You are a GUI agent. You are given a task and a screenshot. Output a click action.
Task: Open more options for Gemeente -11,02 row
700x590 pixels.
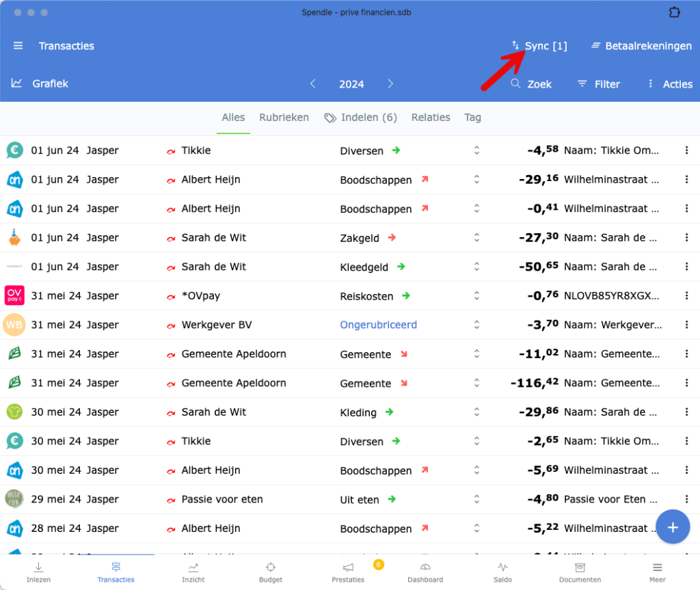tap(686, 353)
